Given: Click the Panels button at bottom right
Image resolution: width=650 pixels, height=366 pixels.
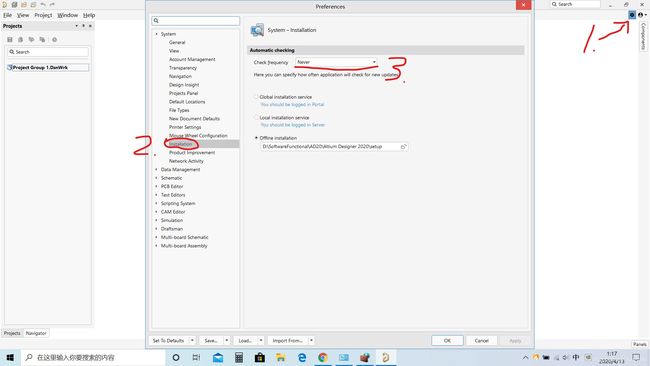Looking at the screenshot, I should (640, 344).
